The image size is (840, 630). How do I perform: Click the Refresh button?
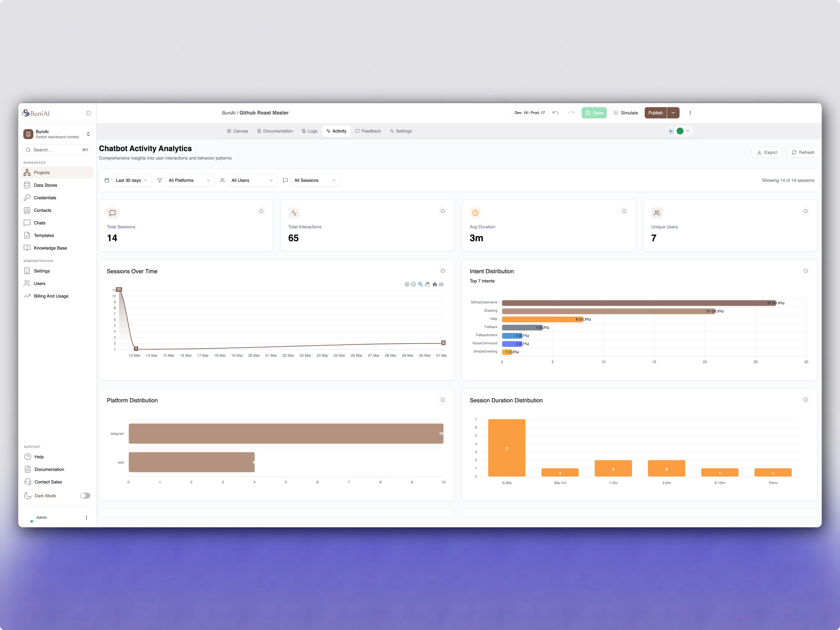point(803,152)
